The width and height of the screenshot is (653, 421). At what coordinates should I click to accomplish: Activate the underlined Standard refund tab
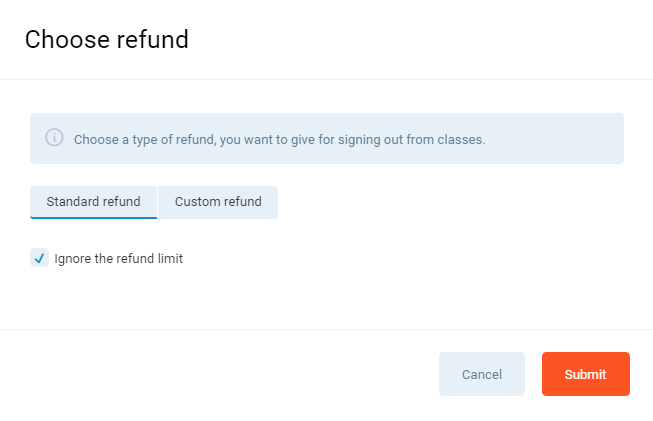93,202
